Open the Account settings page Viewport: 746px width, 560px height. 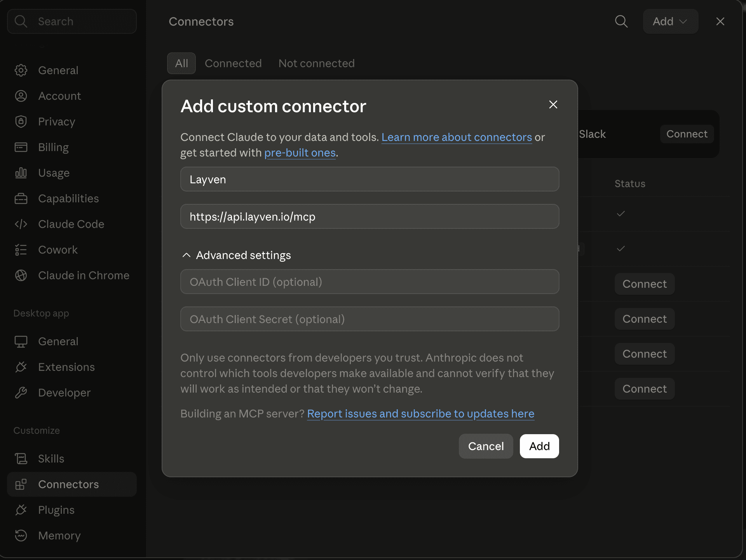(72, 96)
